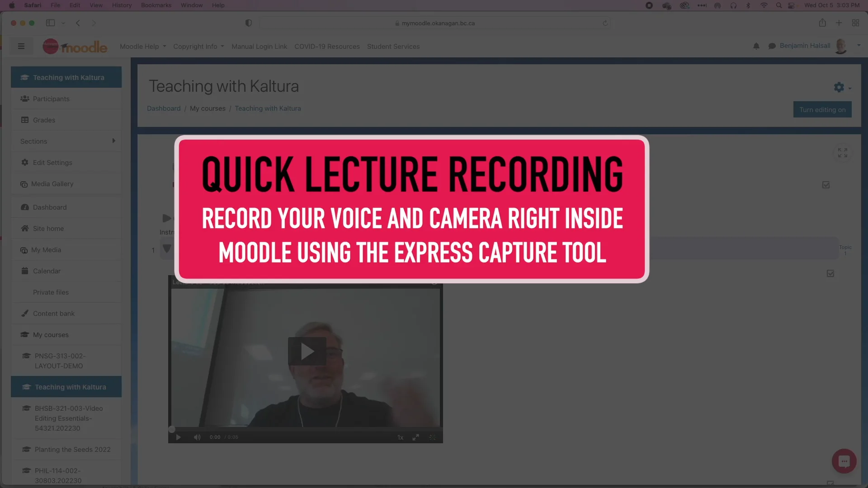Click the hamburger navigation menu

pos(21,46)
